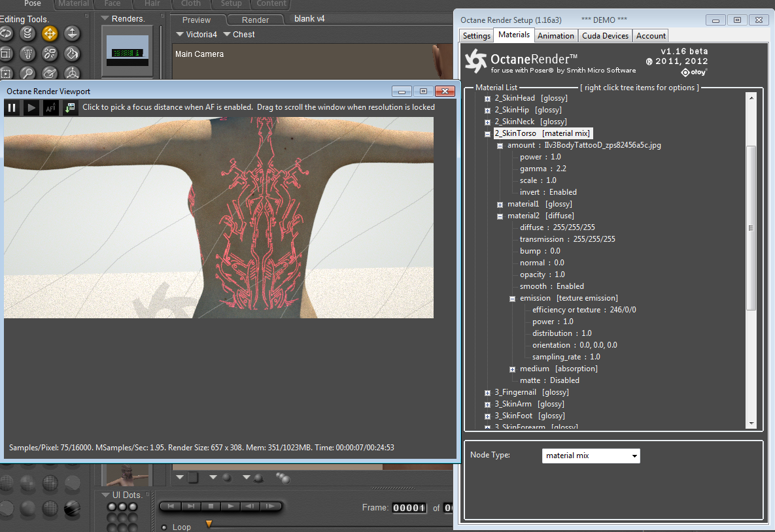Select the 'gamma : 2.2' row
The height and width of the screenshot is (532, 775).
[543, 169]
